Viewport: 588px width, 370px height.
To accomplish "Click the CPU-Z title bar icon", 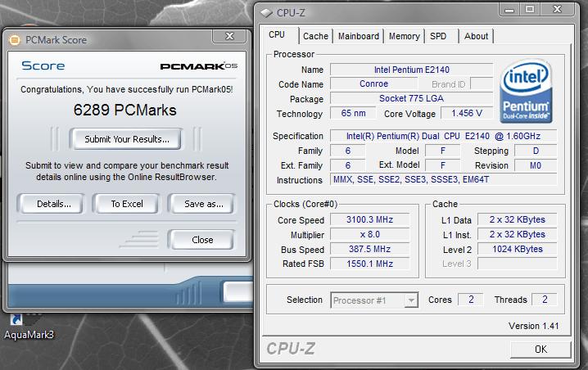I will 267,13.
